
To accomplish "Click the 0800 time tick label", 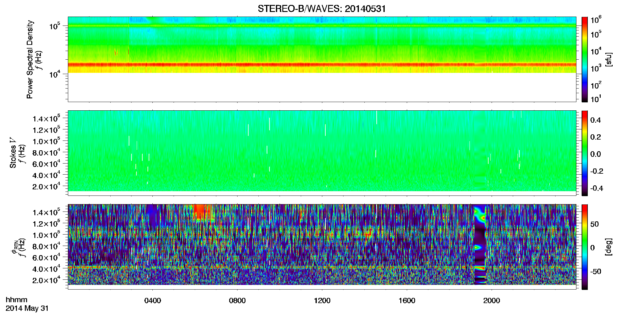I will click(x=238, y=300).
